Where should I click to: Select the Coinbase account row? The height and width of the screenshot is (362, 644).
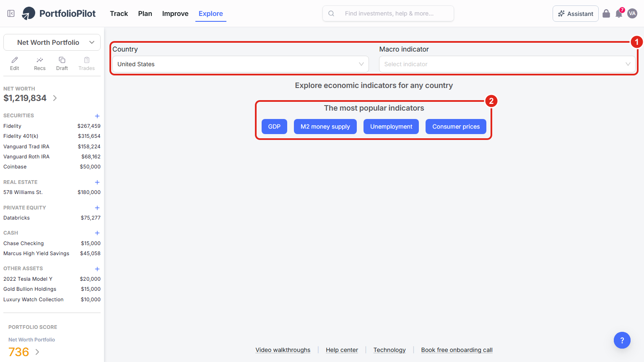click(52, 167)
